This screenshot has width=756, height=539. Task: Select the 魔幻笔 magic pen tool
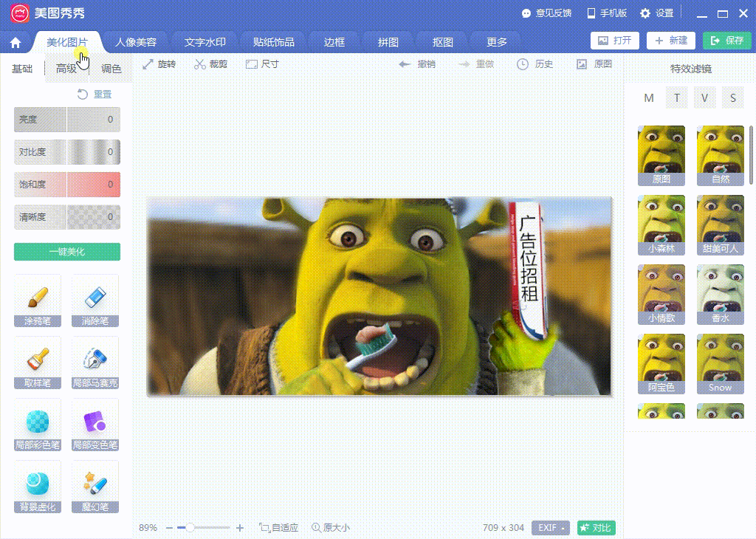click(x=95, y=487)
